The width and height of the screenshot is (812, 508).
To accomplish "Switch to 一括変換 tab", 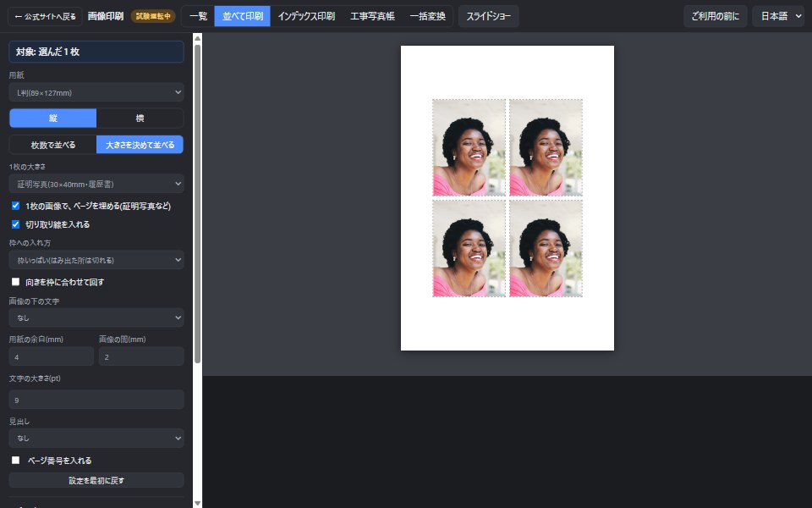I will (427, 16).
